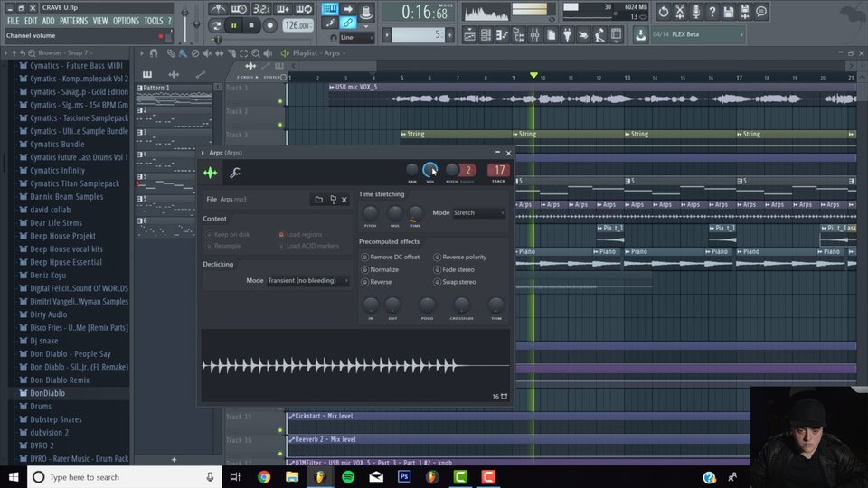Stop playback with the stop button

[252, 25]
